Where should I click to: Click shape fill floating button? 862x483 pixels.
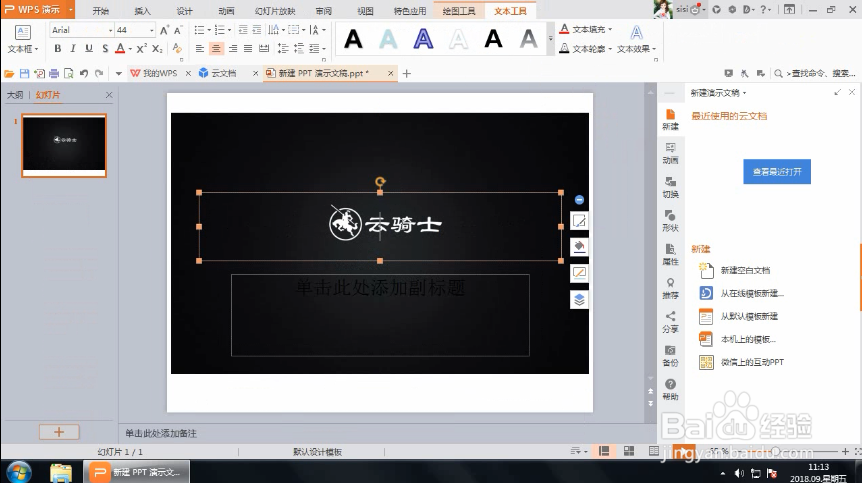579,247
